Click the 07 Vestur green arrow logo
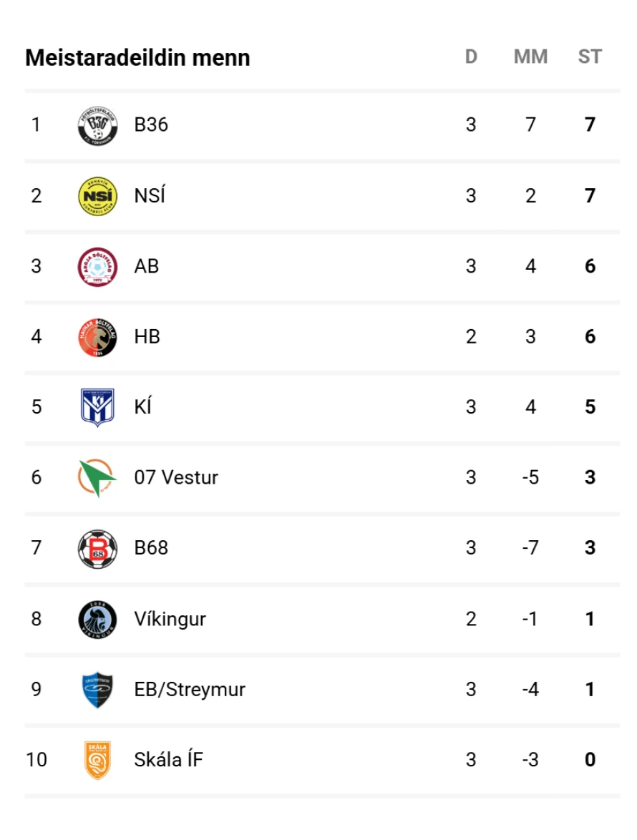The image size is (637, 840). click(x=97, y=478)
